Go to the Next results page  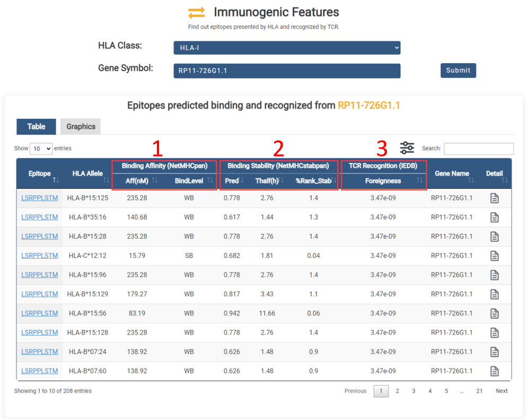tap(501, 391)
